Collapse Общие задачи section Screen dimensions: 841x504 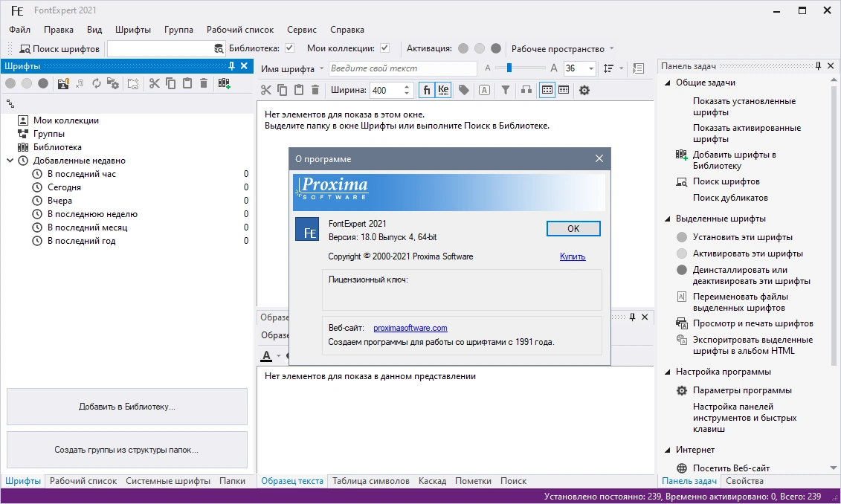point(668,83)
